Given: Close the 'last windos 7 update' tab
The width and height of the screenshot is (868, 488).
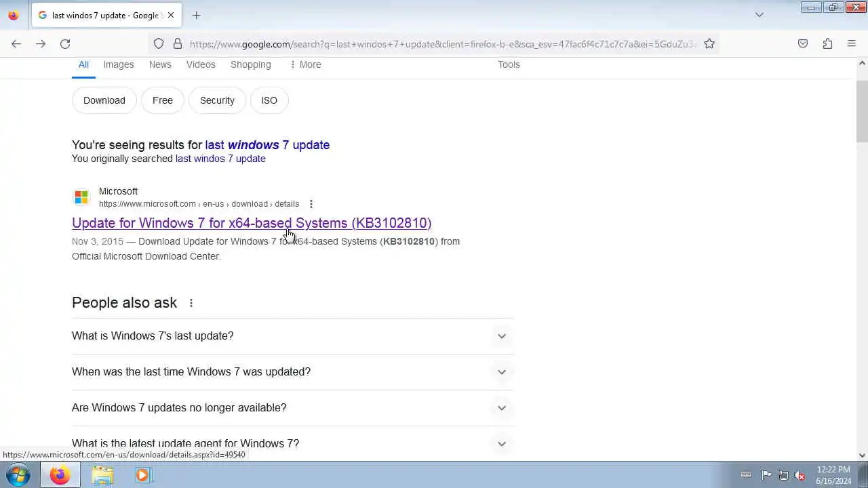Looking at the screenshot, I should 171,15.
